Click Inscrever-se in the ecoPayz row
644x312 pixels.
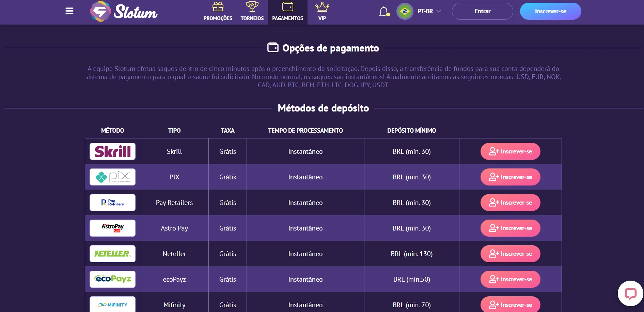pos(510,279)
